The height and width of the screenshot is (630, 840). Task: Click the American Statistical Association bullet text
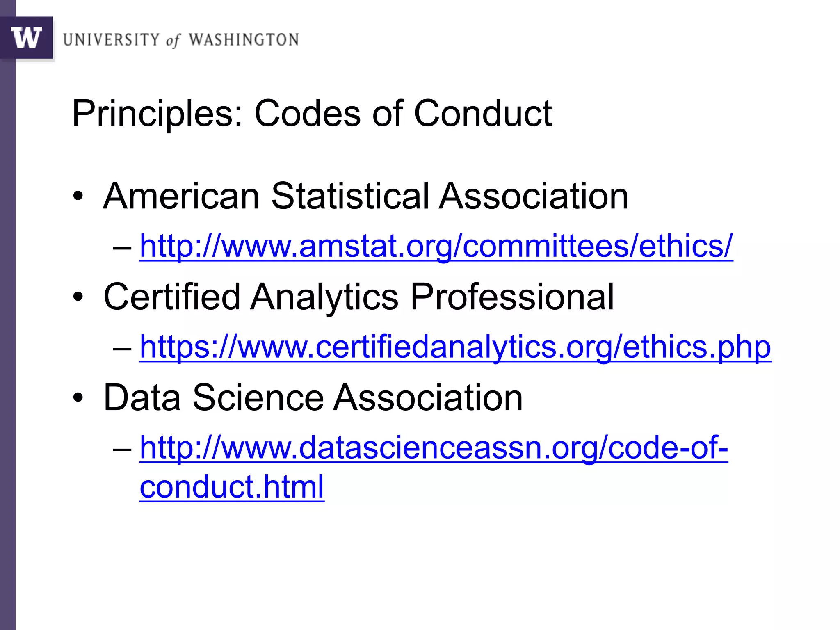(365, 196)
